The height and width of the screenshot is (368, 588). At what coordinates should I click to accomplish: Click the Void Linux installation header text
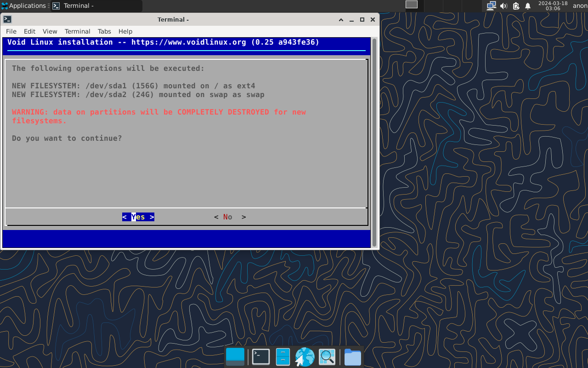(x=163, y=42)
